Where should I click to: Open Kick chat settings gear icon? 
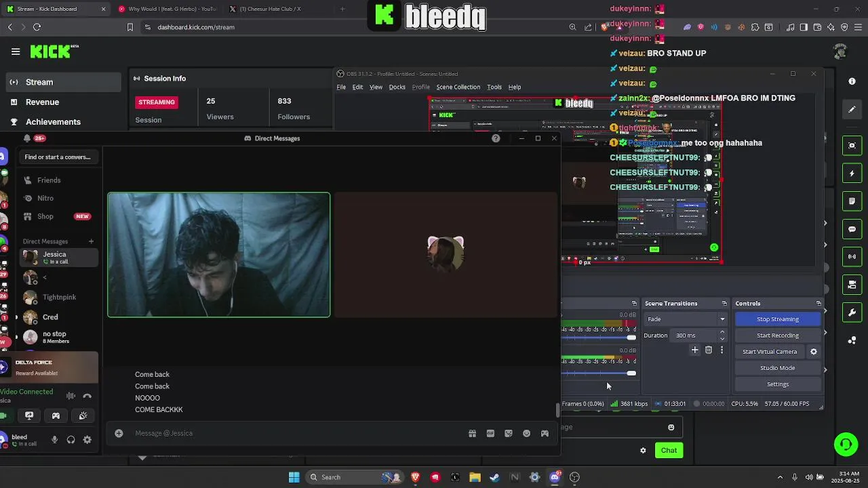(643, 450)
